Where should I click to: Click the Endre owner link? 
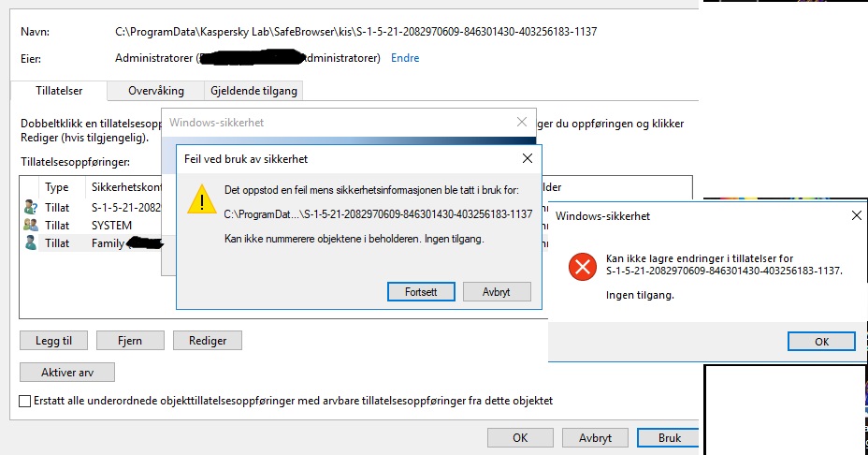(x=405, y=58)
